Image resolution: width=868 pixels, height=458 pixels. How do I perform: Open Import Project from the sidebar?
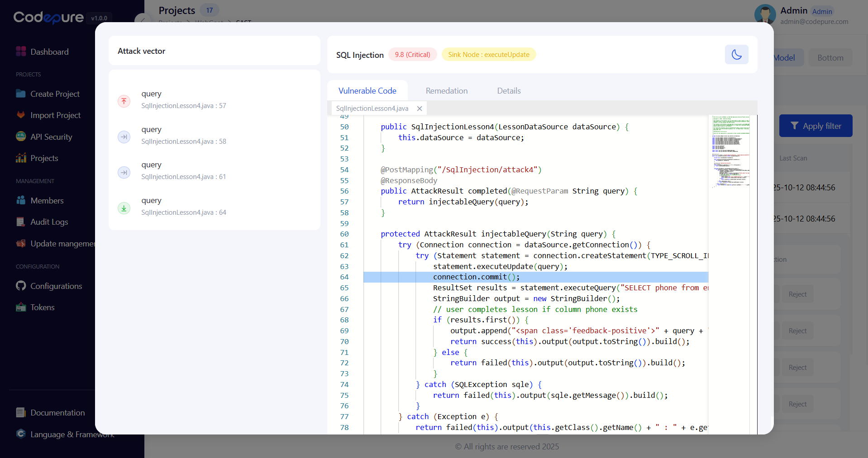[x=55, y=115]
